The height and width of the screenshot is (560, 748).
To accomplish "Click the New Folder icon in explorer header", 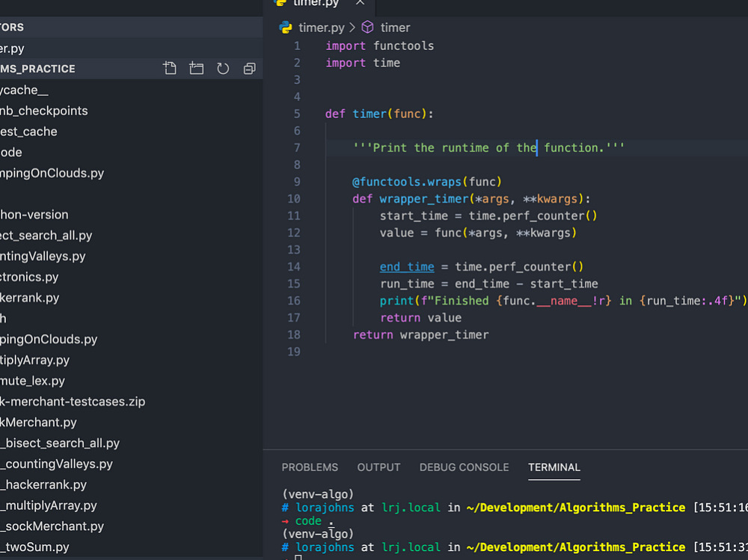I will tap(196, 69).
